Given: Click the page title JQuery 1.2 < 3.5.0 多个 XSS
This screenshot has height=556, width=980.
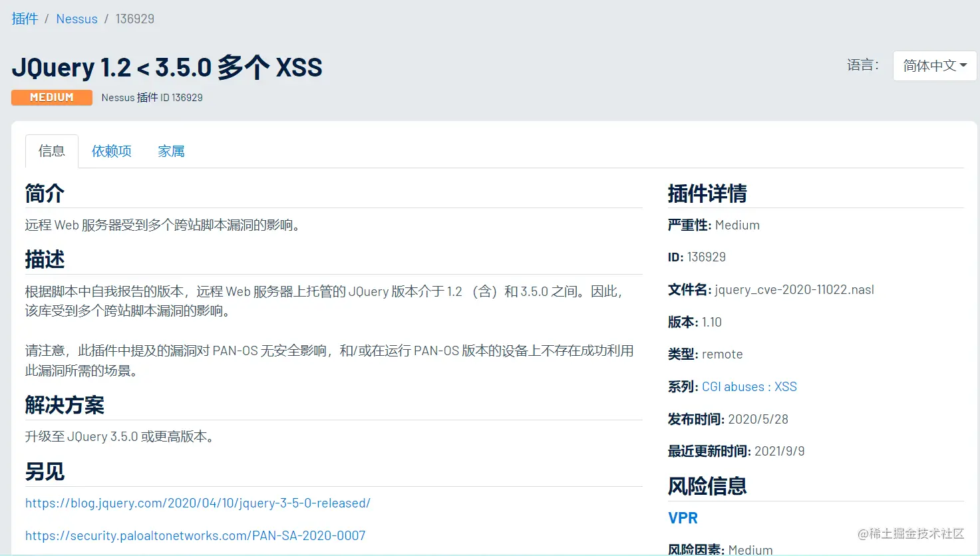Looking at the screenshot, I should pos(167,67).
